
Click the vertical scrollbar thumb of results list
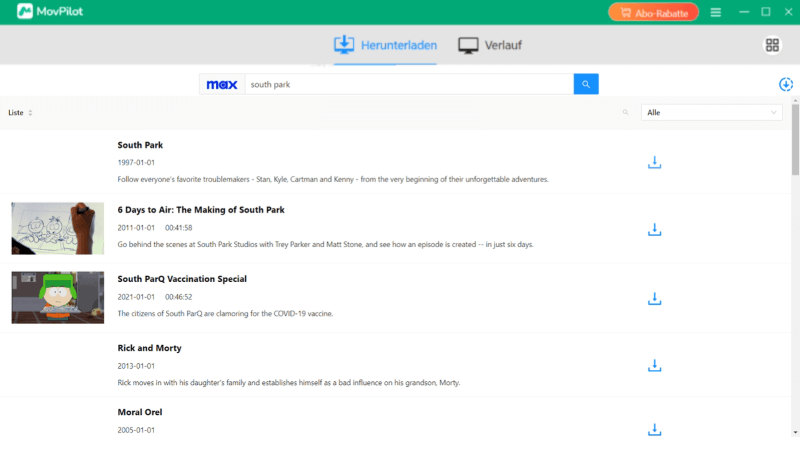(795, 140)
